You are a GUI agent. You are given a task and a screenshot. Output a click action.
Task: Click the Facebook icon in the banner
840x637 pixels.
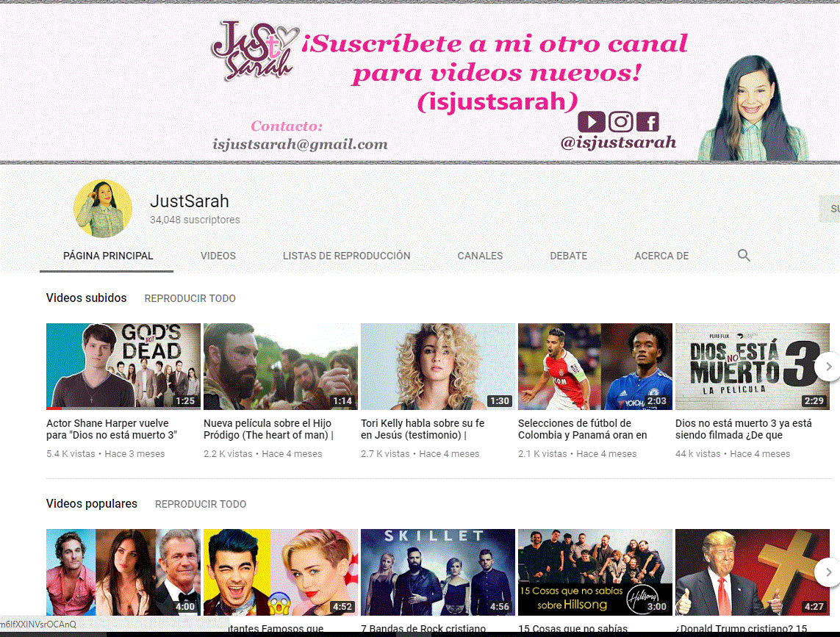click(647, 122)
